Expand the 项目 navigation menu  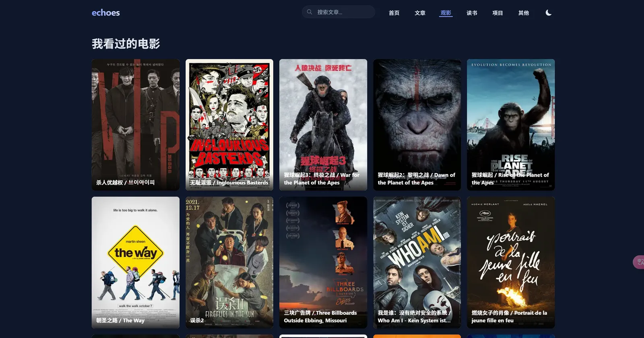coord(497,13)
